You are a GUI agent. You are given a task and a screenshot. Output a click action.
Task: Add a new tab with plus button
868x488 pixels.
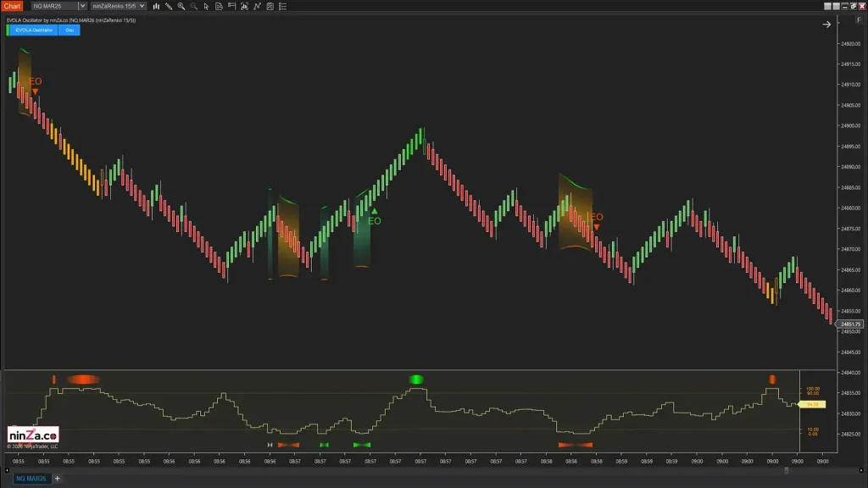(58, 479)
